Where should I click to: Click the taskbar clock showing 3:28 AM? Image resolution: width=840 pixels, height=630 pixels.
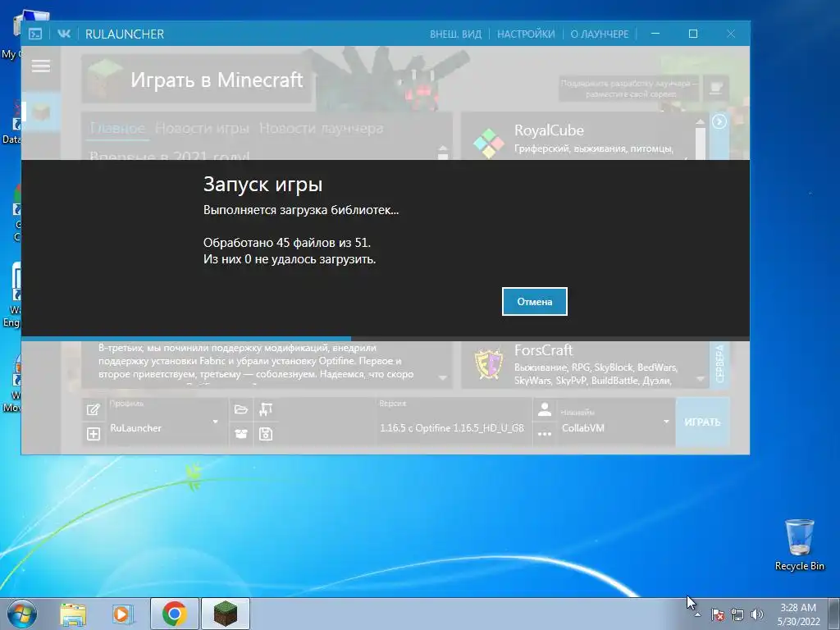(798, 614)
